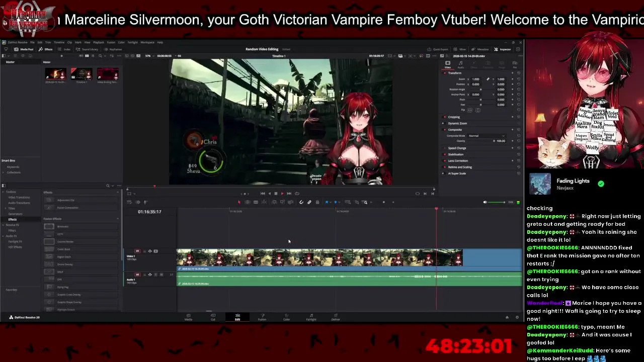The width and height of the screenshot is (644, 362).
Task: Go to project manager home icon
Action: pyautogui.click(x=507, y=317)
